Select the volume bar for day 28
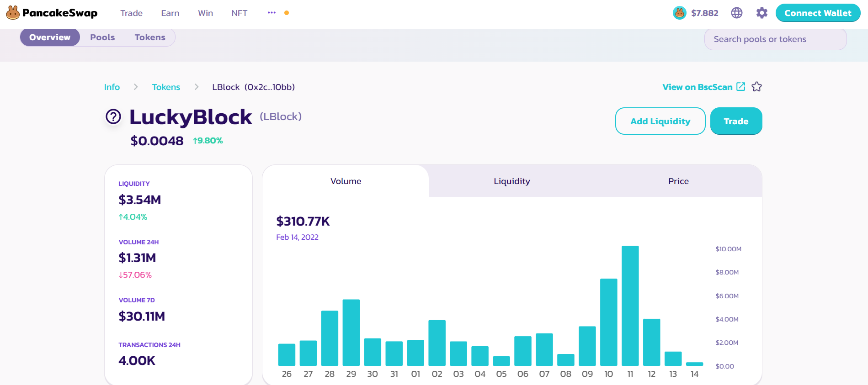 point(330,338)
